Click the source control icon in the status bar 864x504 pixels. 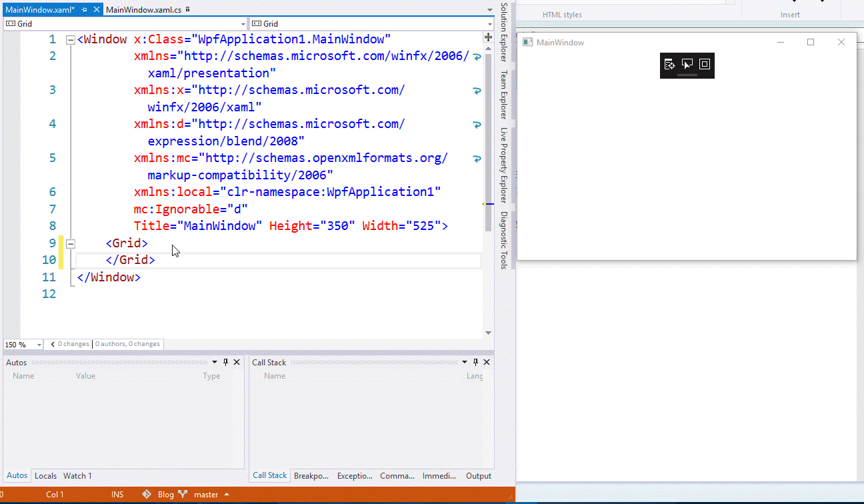click(x=146, y=494)
